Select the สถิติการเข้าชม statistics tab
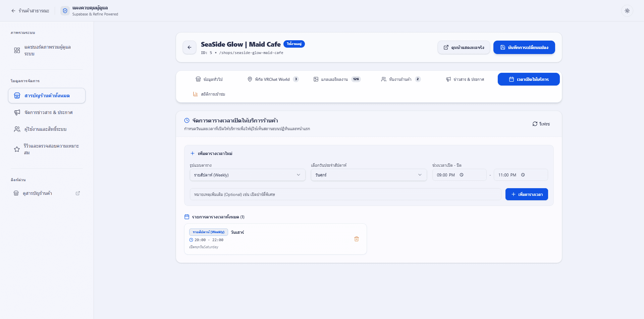644x319 pixels. tap(209, 94)
